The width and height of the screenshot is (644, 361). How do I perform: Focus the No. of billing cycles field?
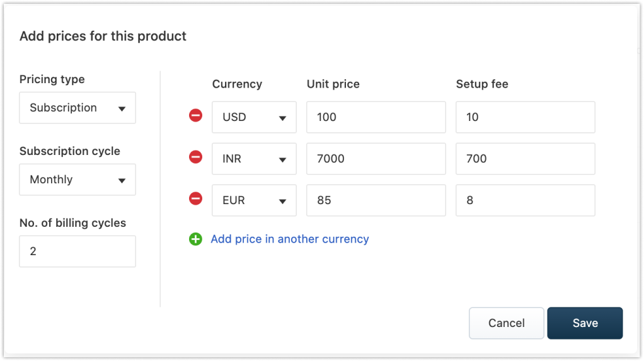pos(78,251)
